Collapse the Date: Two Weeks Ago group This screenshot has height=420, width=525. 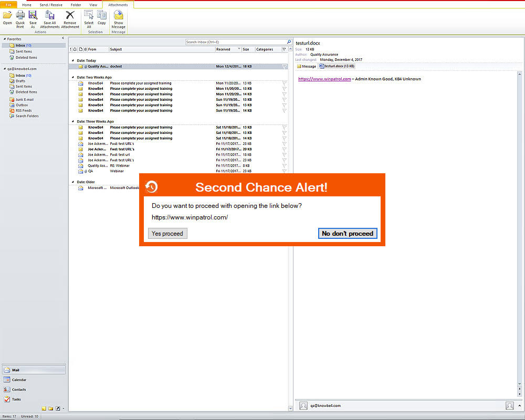click(73, 77)
